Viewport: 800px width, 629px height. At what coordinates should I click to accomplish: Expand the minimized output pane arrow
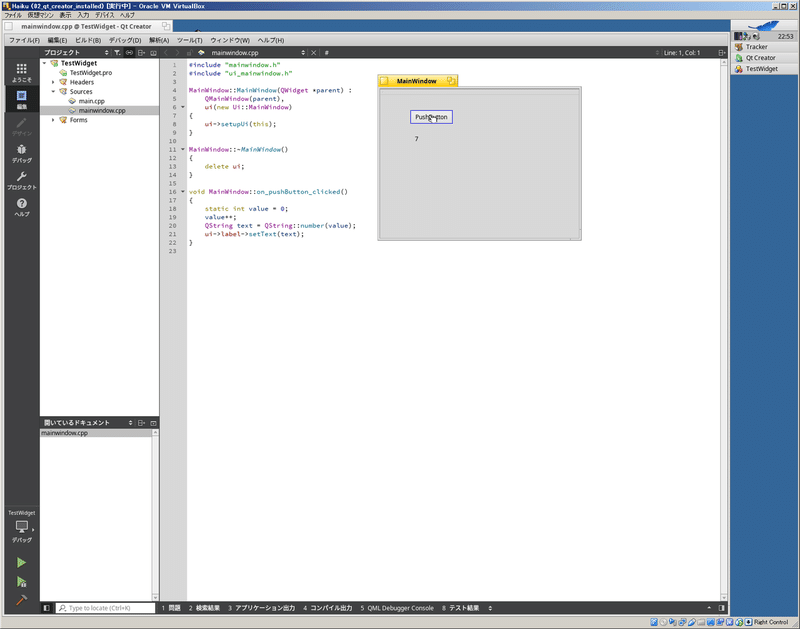click(x=709, y=608)
